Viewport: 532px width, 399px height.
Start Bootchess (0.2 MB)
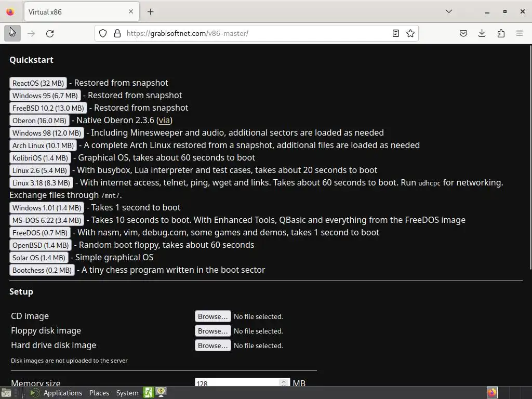point(42,271)
